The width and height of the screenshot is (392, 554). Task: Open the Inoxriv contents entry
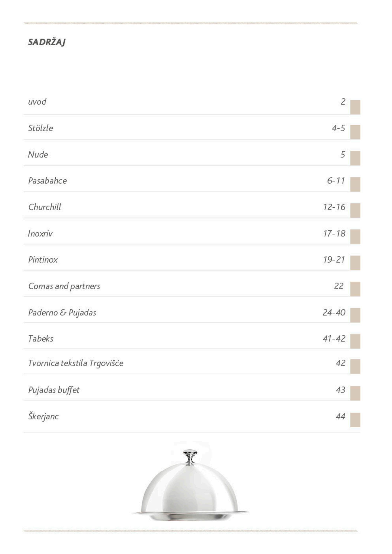point(40,233)
